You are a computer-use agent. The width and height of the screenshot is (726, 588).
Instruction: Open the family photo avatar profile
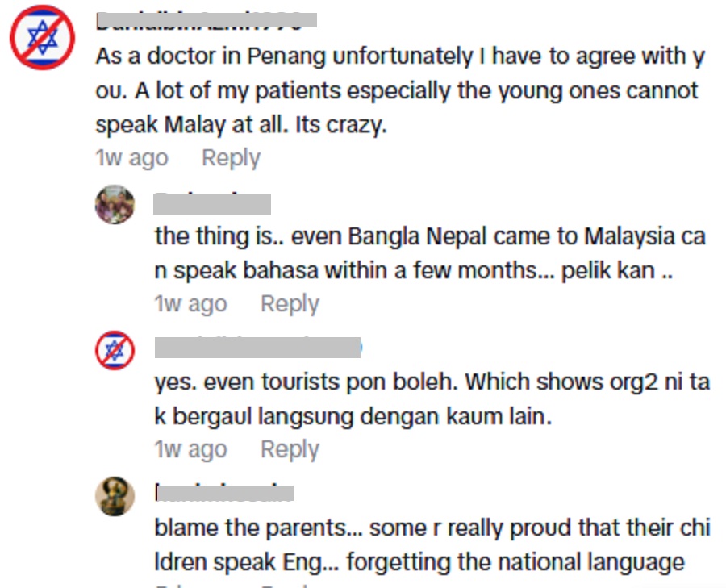(115, 205)
